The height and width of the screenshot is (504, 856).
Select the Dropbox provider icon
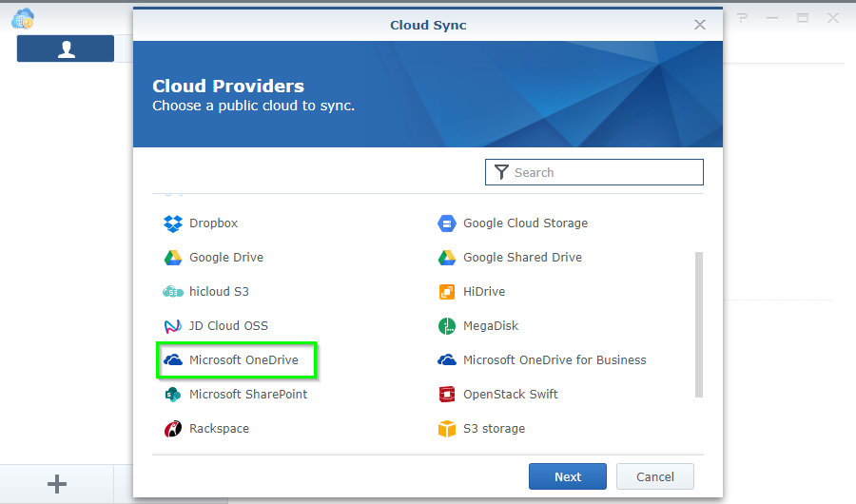pos(172,223)
